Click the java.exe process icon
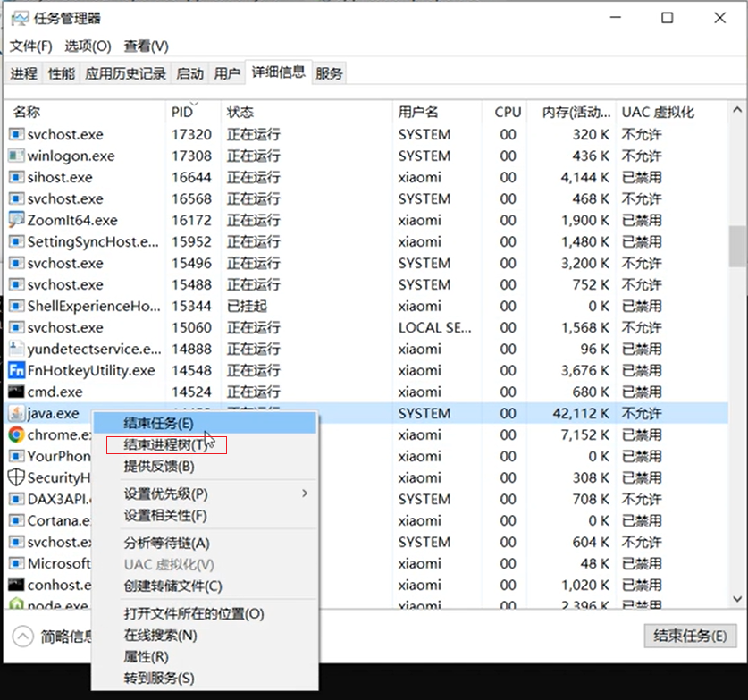Image resolution: width=748 pixels, height=700 pixels. [x=16, y=413]
